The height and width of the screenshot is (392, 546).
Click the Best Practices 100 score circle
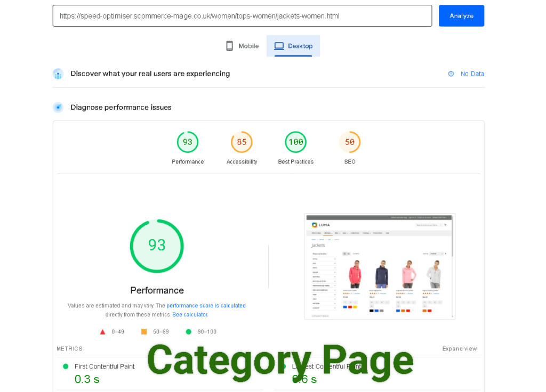[x=296, y=142]
